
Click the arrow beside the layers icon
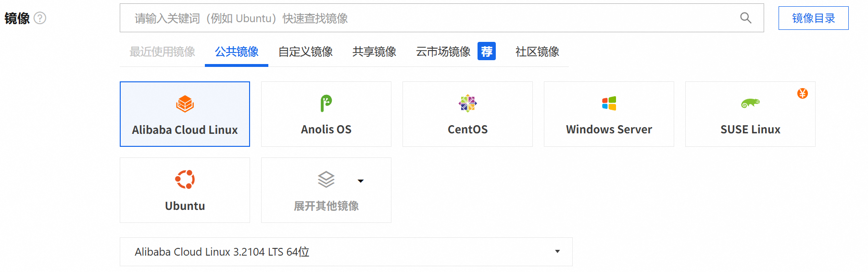(361, 181)
